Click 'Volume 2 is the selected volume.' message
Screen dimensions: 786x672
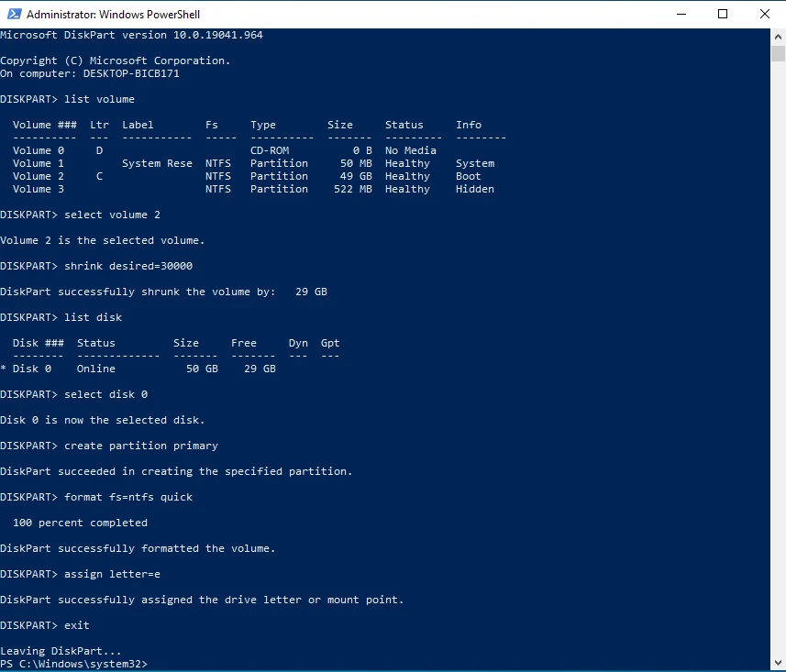(x=102, y=240)
